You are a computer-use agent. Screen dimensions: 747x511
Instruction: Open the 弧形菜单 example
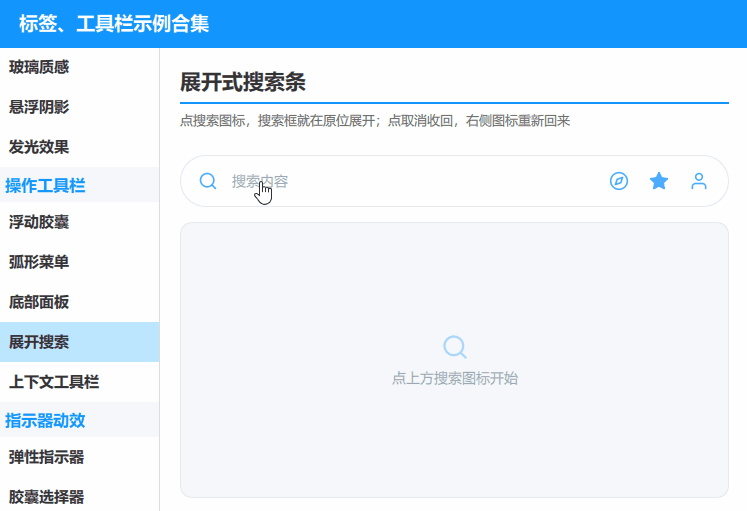pyautogui.click(x=80, y=262)
